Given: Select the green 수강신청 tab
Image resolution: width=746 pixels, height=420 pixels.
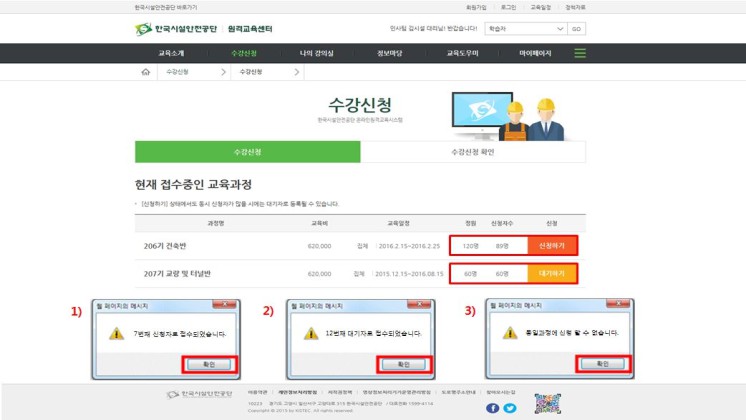Looking at the screenshot, I should (x=247, y=152).
